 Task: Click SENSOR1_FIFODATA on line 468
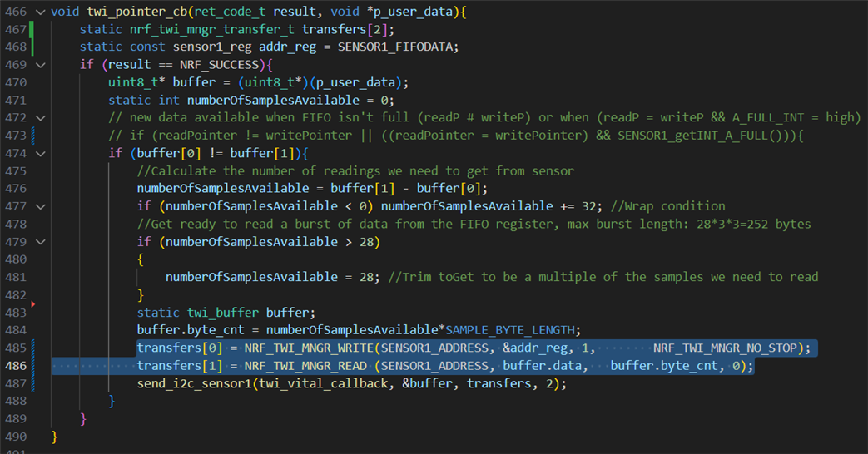tap(395, 47)
